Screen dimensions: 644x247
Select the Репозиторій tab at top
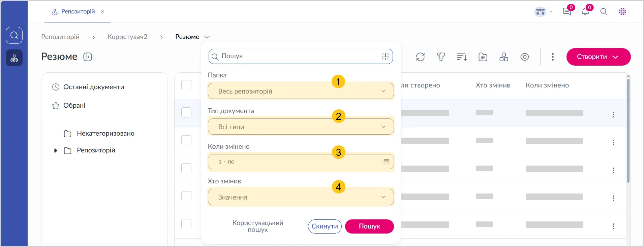(78, 12)
